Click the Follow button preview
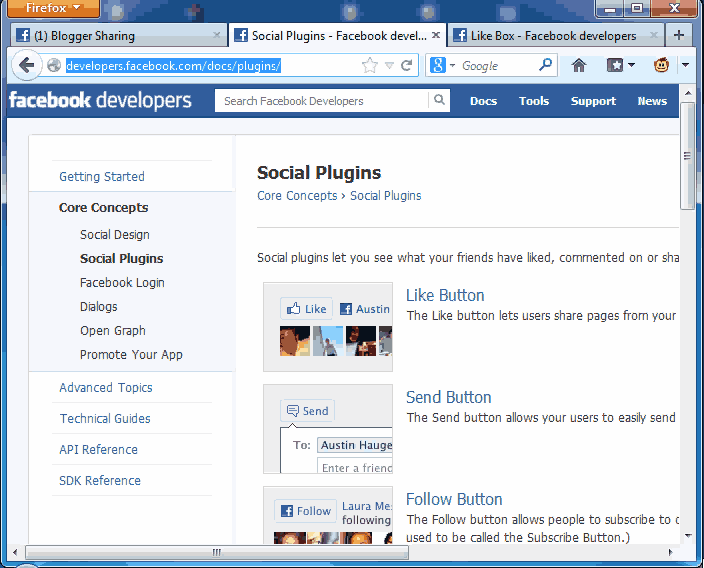This screenshot has width=704, height=568. click(305, 511)
